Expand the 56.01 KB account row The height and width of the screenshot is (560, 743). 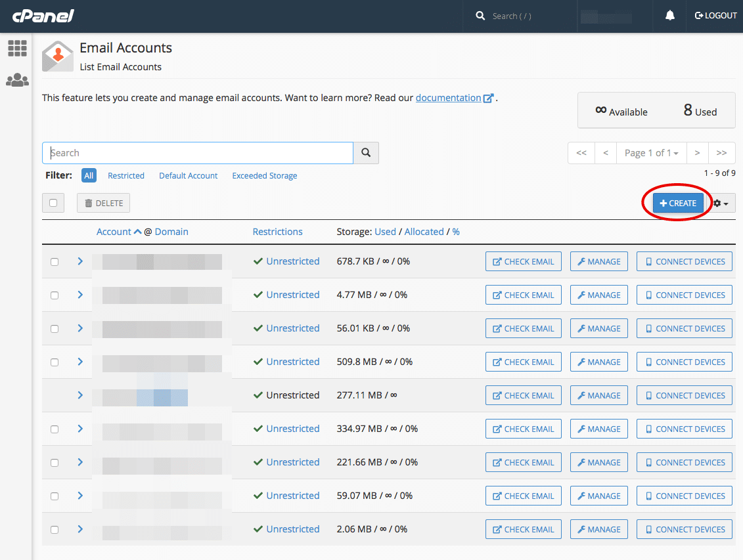[80, 328]
